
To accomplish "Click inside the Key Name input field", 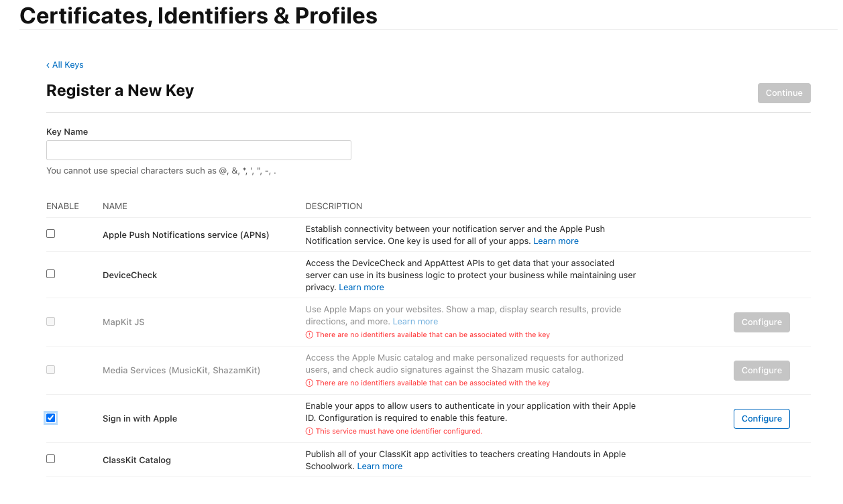I will pyautogui.click(x=199, y=149).
